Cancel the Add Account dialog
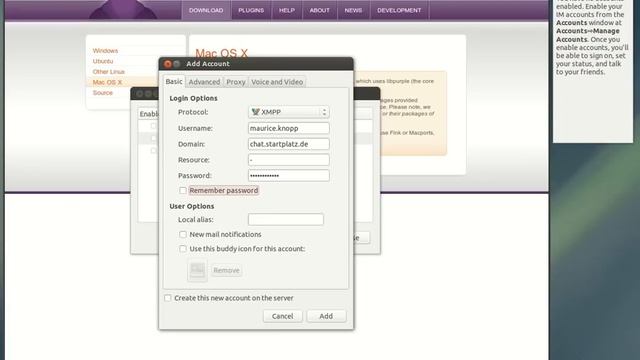Viewport: 640px width, 360px height. coord(282,316)
